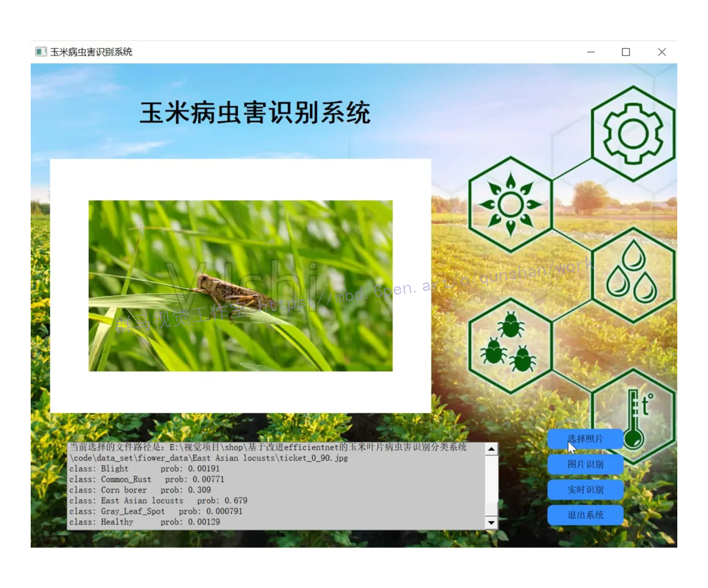
Task: Click the output box scroll-down arrow
Action: [x=491, y=523]
